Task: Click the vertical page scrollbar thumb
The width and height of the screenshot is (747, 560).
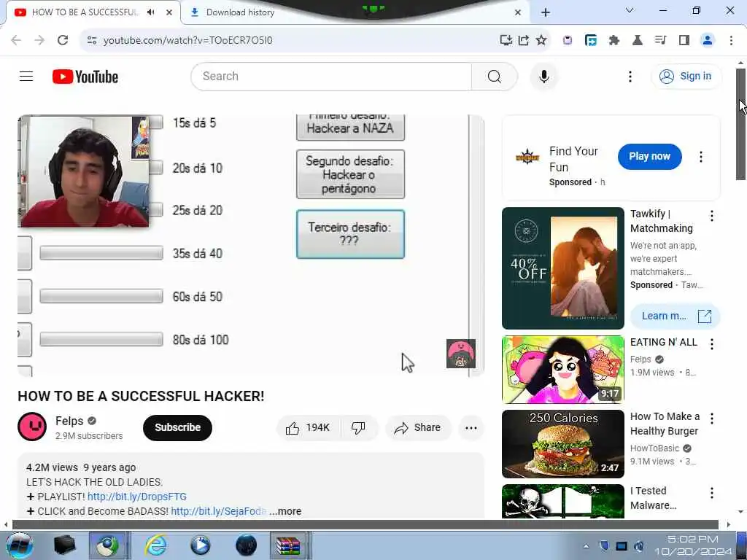Action: point(740,124)
